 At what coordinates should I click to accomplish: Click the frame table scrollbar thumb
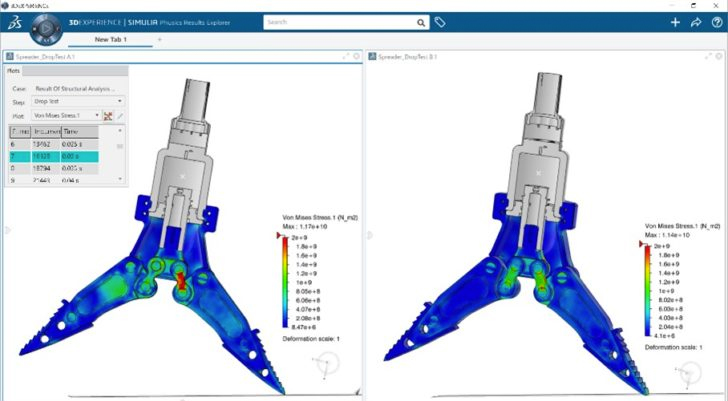click(120, 146)
